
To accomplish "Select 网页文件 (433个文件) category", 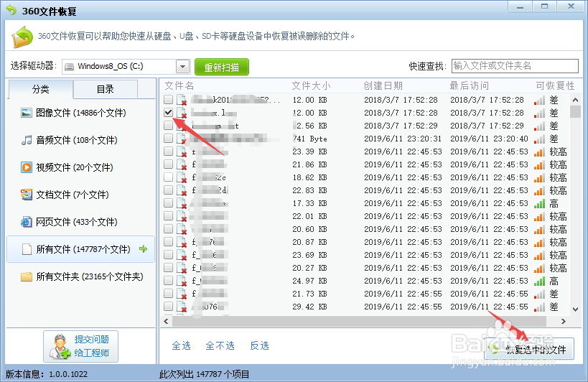I will click(80, 222).
